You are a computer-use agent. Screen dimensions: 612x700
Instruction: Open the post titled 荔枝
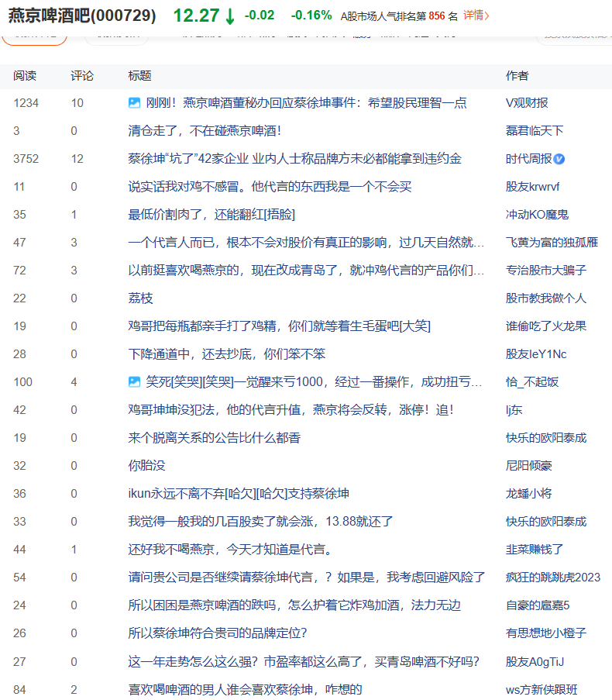(x=140, y=298)
